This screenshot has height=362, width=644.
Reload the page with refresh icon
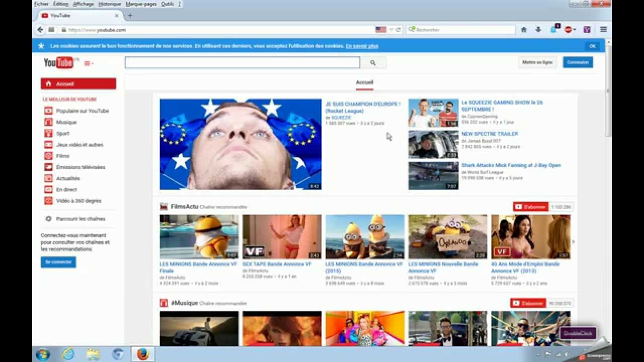tap(398, 30)
